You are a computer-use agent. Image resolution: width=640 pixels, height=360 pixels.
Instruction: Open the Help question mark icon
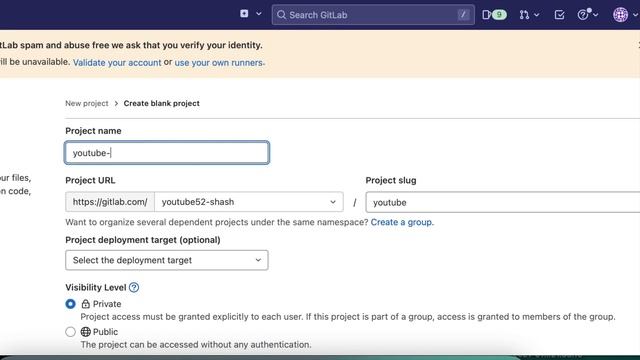583,15
